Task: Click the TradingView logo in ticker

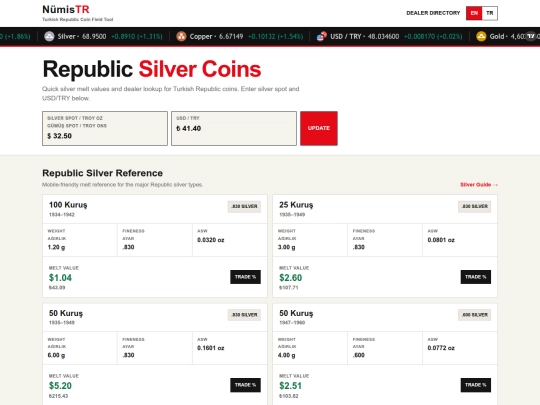Action: [x=531, y=36]
